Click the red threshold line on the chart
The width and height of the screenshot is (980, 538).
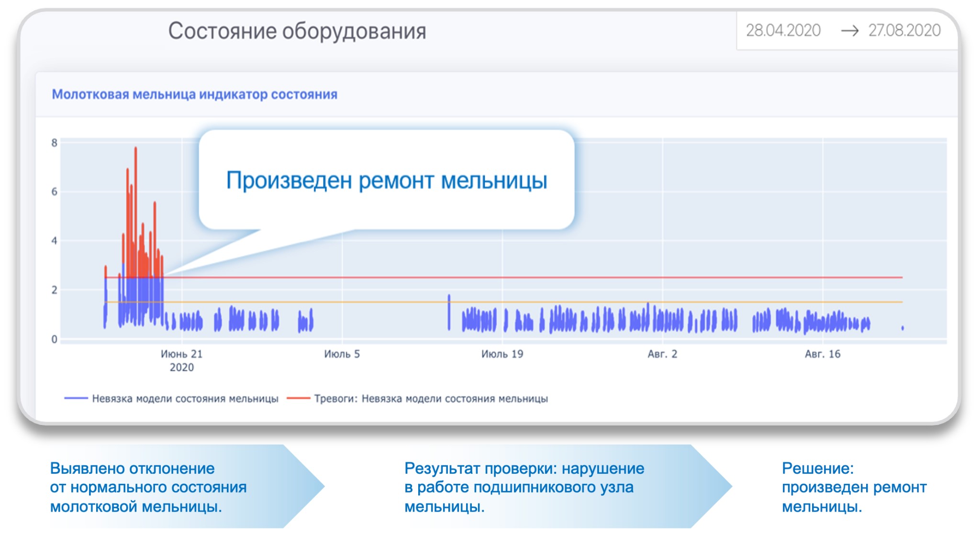pyautogui.click(x=574, y=277)
